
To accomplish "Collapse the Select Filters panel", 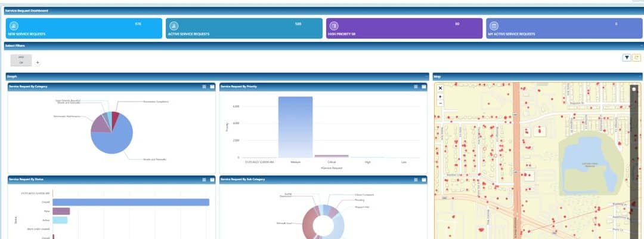I will point(641,45).
